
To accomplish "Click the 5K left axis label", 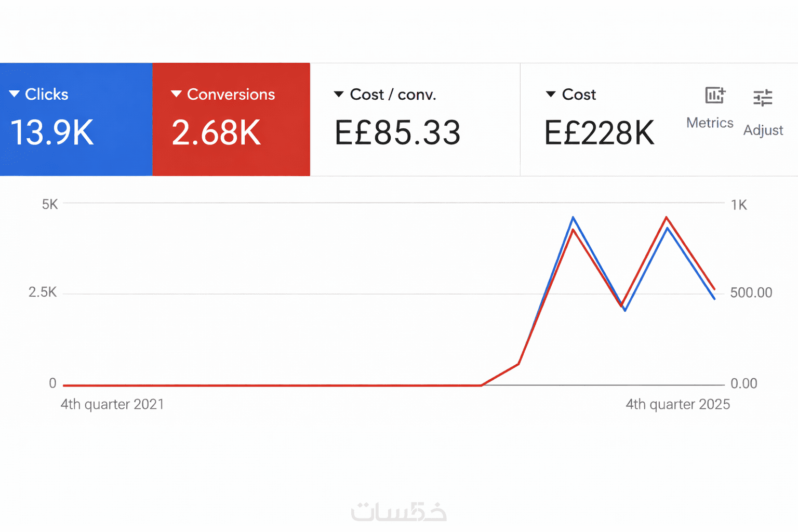I will 50,204.
